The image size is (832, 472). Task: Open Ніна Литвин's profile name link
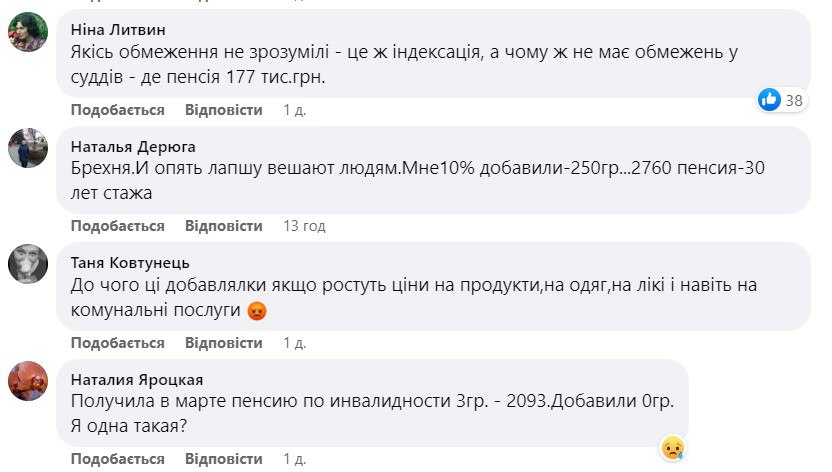116,30
